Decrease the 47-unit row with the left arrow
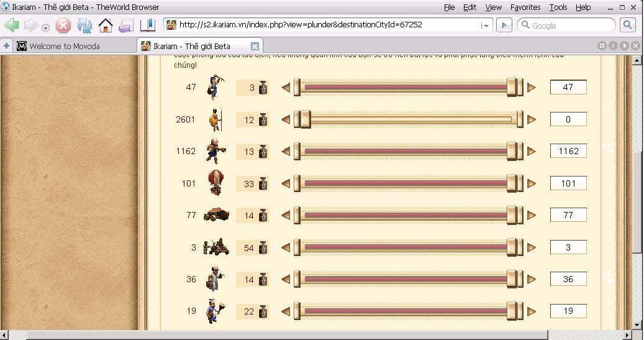The image size is (644, 340). tap(286, 87)
